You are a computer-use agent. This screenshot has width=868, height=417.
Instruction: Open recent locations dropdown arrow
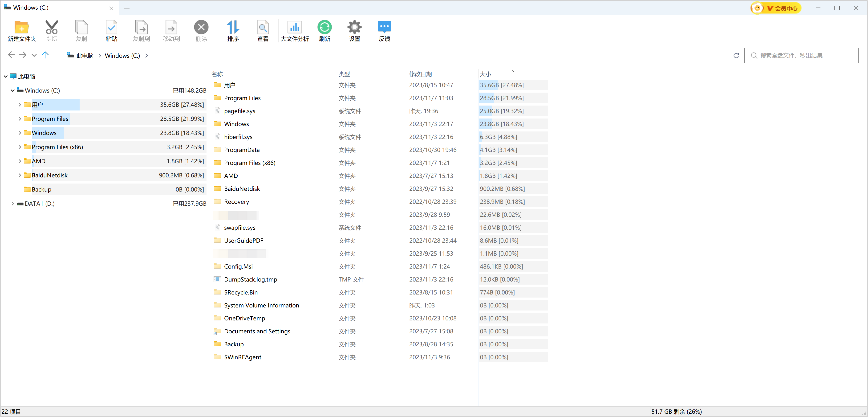tap(34, 55)
